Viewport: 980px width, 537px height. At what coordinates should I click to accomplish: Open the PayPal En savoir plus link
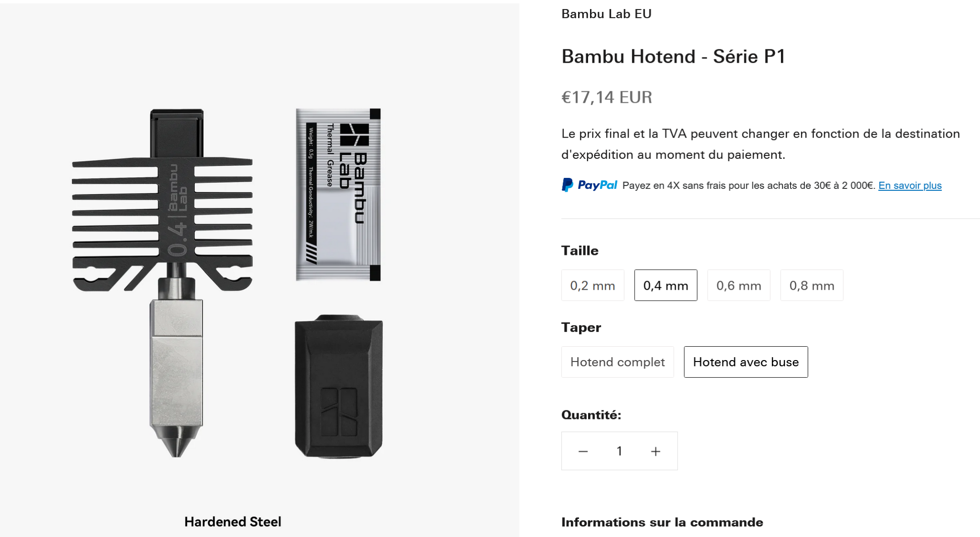point(910,186)
